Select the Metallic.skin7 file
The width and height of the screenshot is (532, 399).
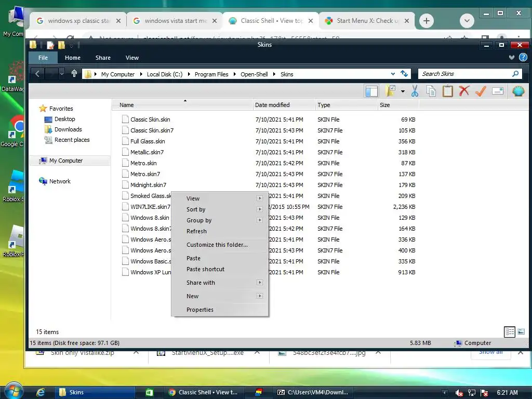tap(147, 152)
